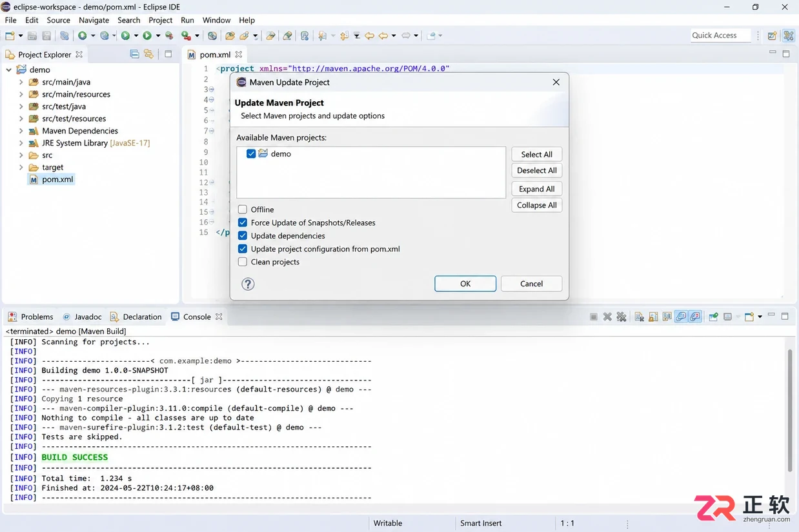This screenshot has width=799, height=532.
Task: Expand the JRE System Library node
Action: [21, 143]
